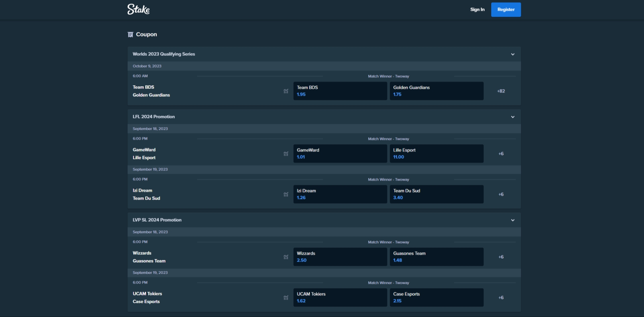Screen dimensions: 644x317
Task: Click September 18, 2023 under LVP SL
Action: click(324, 232)
